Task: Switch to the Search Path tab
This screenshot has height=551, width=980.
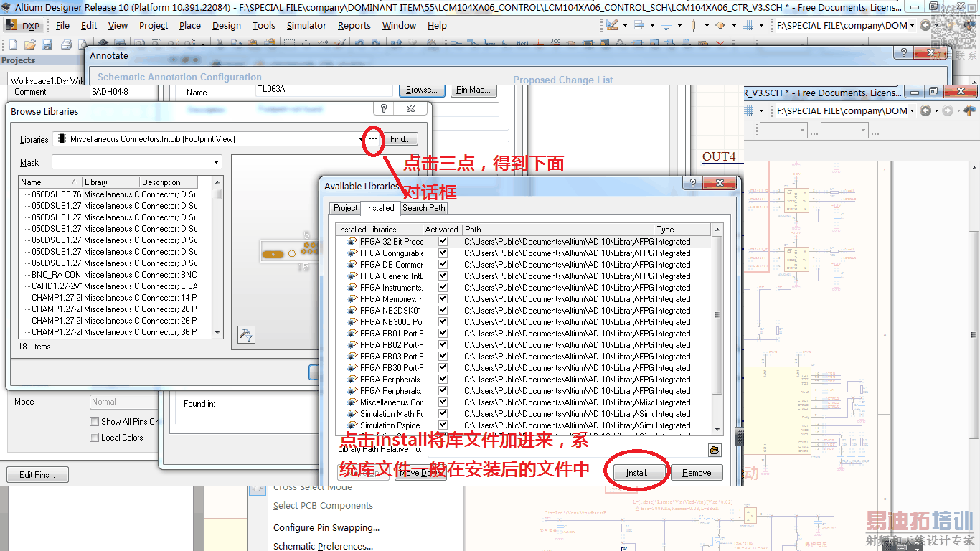Action: [423, 208]
